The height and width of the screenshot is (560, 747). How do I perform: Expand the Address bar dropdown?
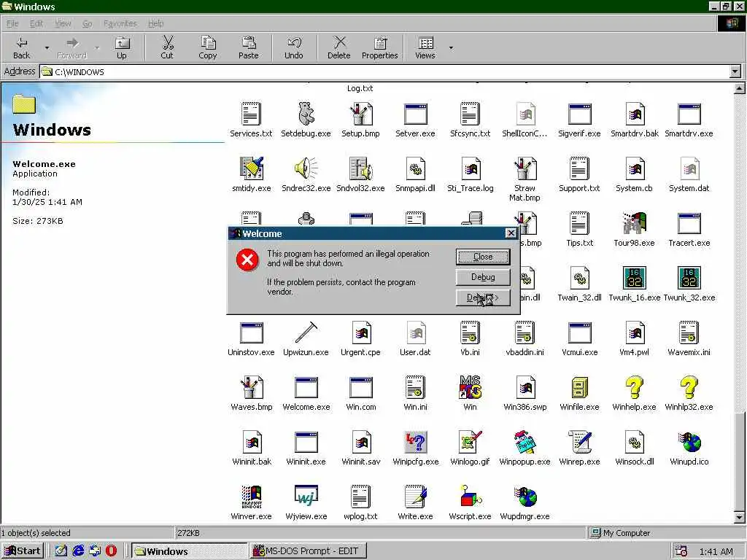(x=735, y=72)
